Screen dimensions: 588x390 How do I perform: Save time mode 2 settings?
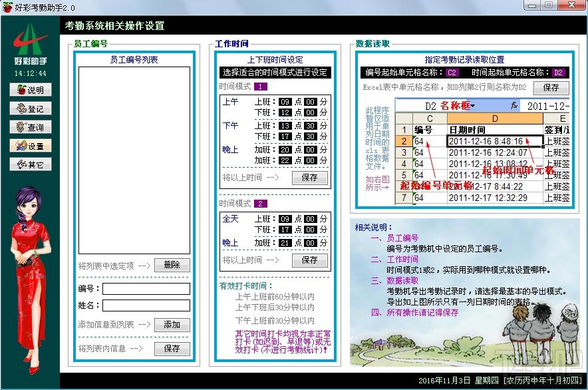coord(310,260)
